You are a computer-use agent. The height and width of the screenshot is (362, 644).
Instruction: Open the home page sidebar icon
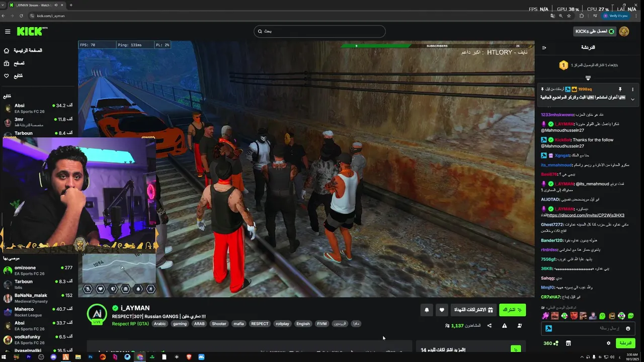[x=7, y=51]
